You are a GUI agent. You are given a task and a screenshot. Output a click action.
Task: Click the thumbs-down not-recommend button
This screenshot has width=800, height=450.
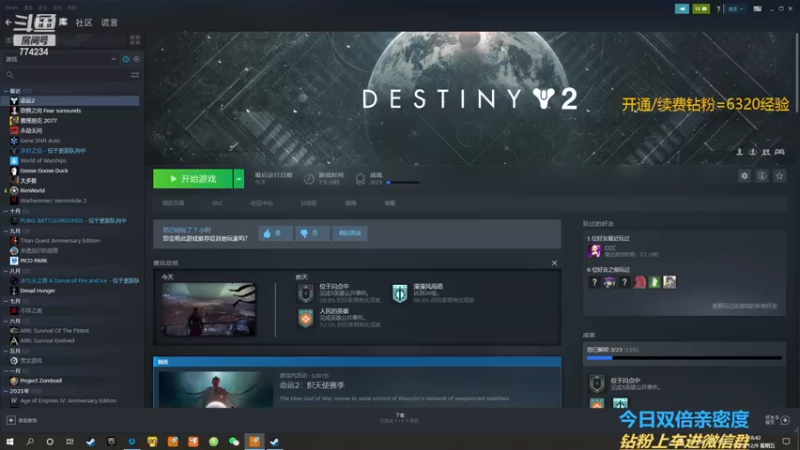pyautogui.click(x=312, y=233)
